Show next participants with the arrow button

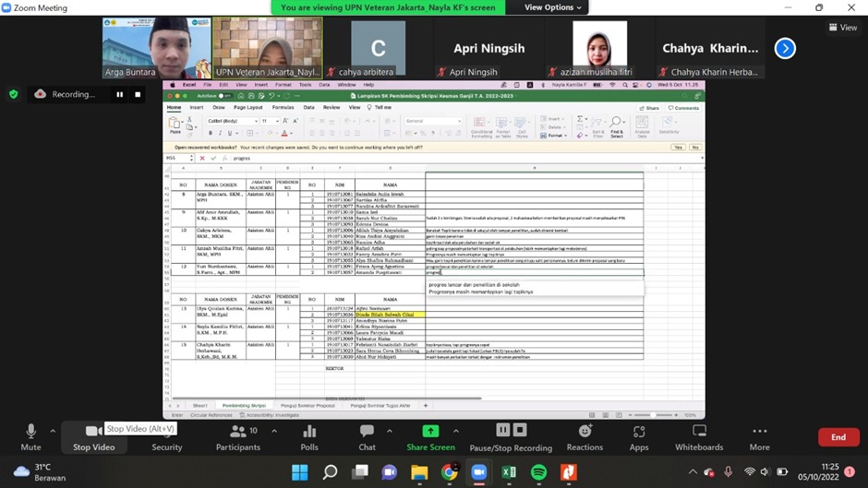point(785,48)
